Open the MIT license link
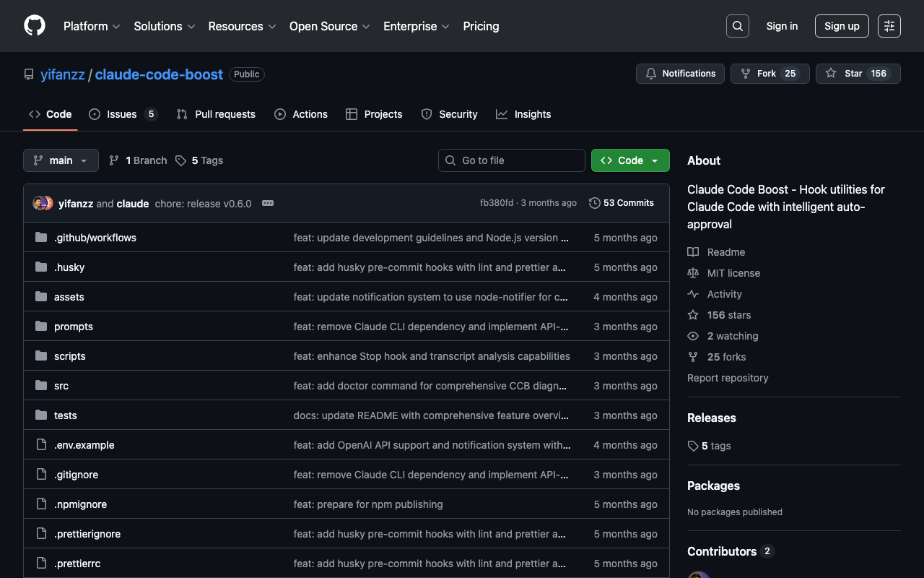 [x=733, y=273]
